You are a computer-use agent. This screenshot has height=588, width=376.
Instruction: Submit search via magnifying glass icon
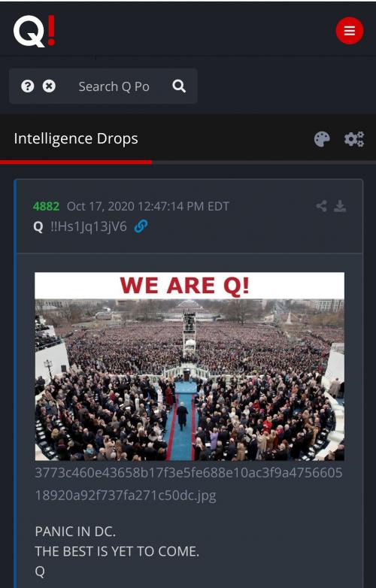pos(179,86)
